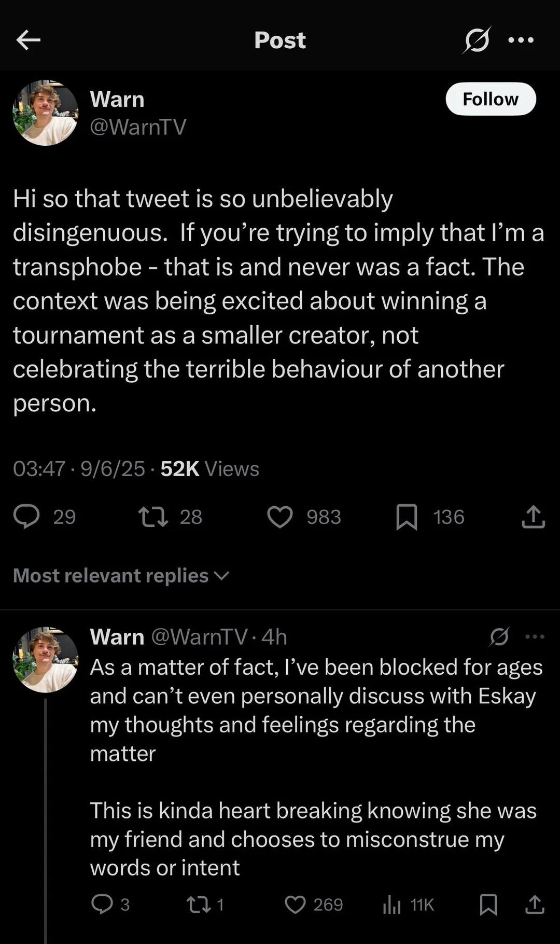Viewport: 560px width, 944px height.
Task: Bookmark Warn's reply post
Action: [488, 904]
